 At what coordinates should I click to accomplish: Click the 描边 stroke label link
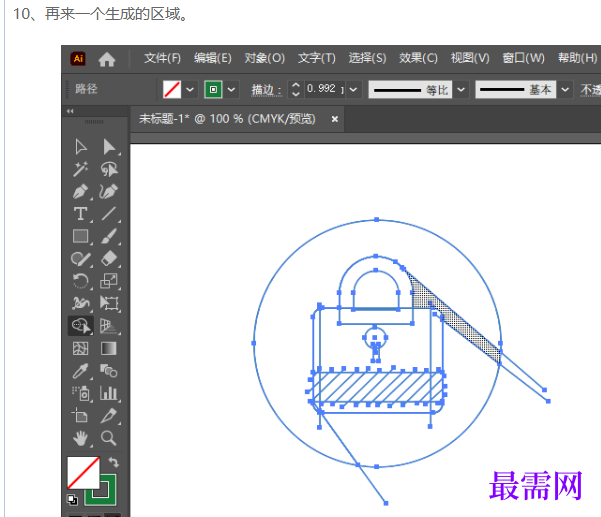coord(266,90)
